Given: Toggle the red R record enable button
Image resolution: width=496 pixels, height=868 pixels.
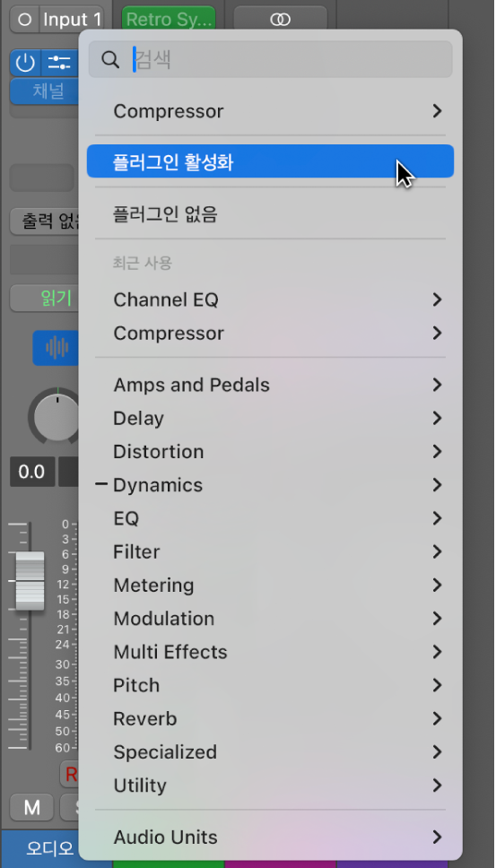Looking at the screenshot, I should 70,774.
